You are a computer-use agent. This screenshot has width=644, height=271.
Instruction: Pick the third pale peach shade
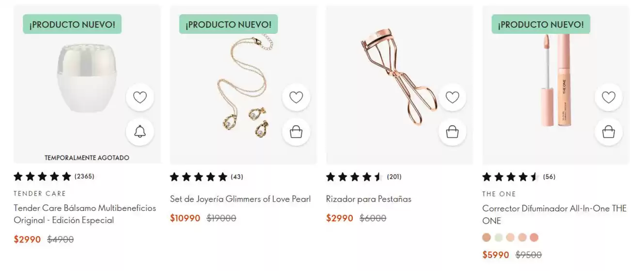[510, 238]
